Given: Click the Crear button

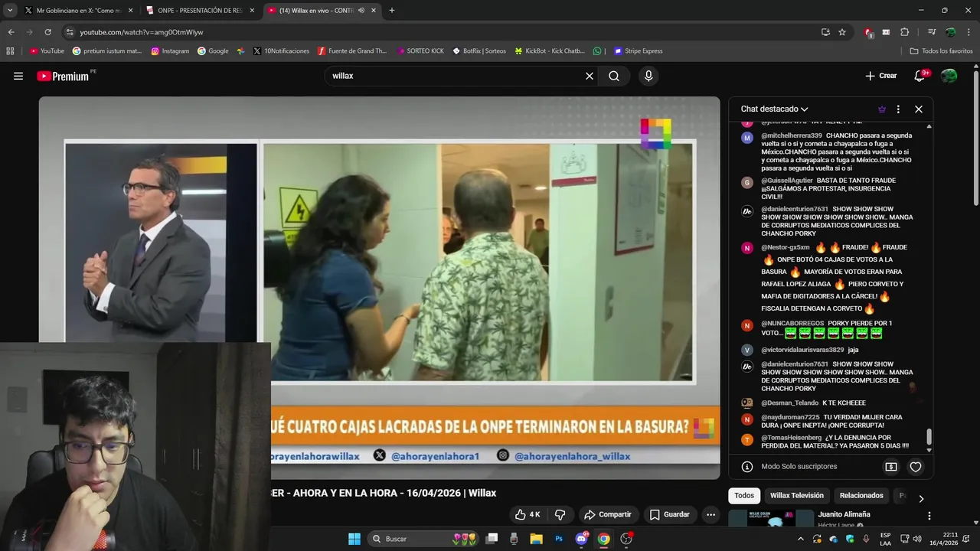Looking at the screenshot, I should [880, 76].
